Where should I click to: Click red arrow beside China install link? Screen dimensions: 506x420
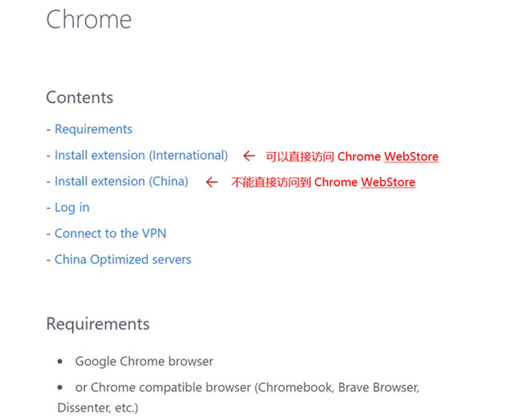pos(212,182)
